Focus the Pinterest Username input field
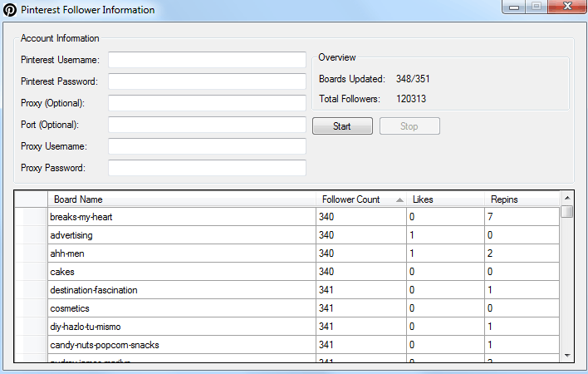 pyautogui.click(x=207, y=60)
